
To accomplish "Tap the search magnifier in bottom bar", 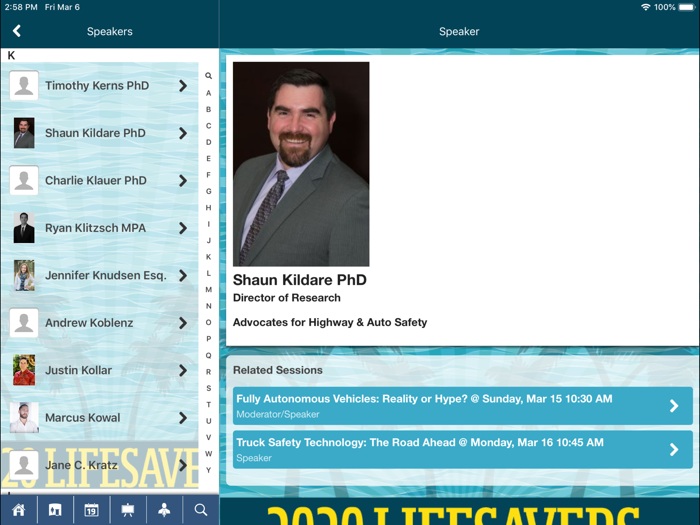I will pos(201,510).
